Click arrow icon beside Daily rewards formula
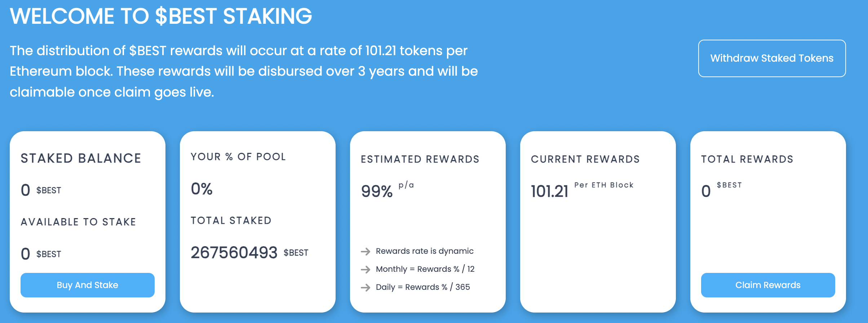This screenshot has height=323, width=868. (366, 287)
